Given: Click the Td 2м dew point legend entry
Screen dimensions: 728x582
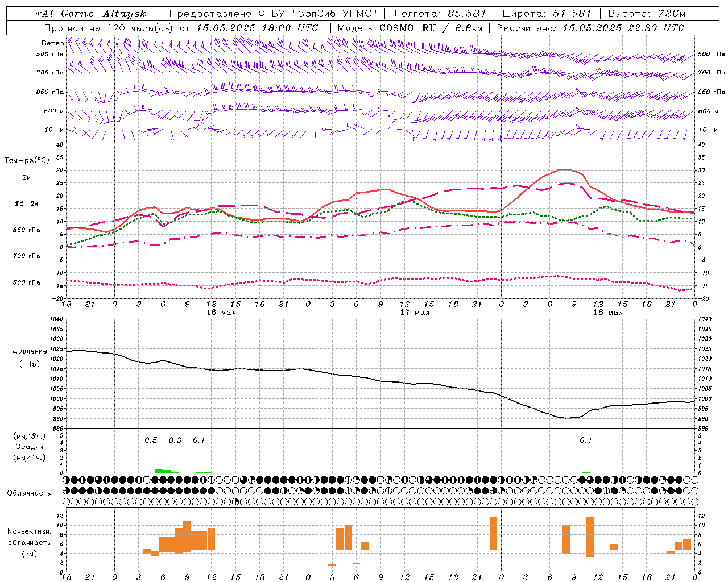Looking at the screenshot, I should coord(26,203).
